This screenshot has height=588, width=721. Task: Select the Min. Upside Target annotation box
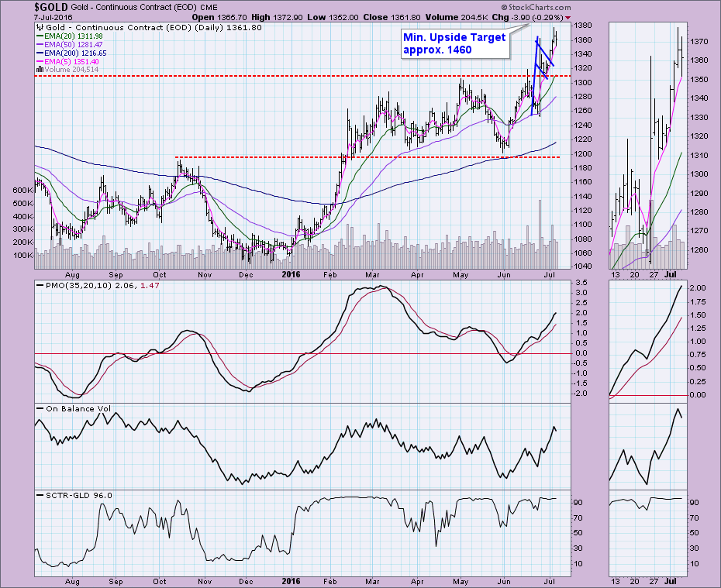[x=454, y=43]
